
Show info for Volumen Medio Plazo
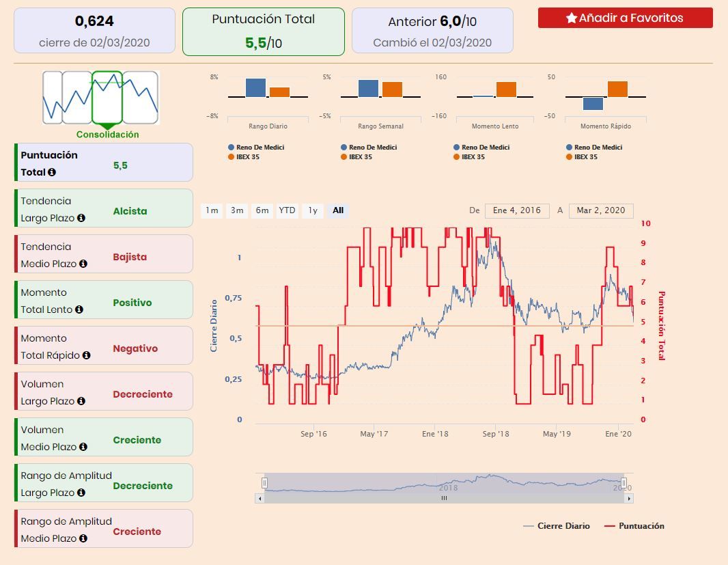tap(83, 447)
